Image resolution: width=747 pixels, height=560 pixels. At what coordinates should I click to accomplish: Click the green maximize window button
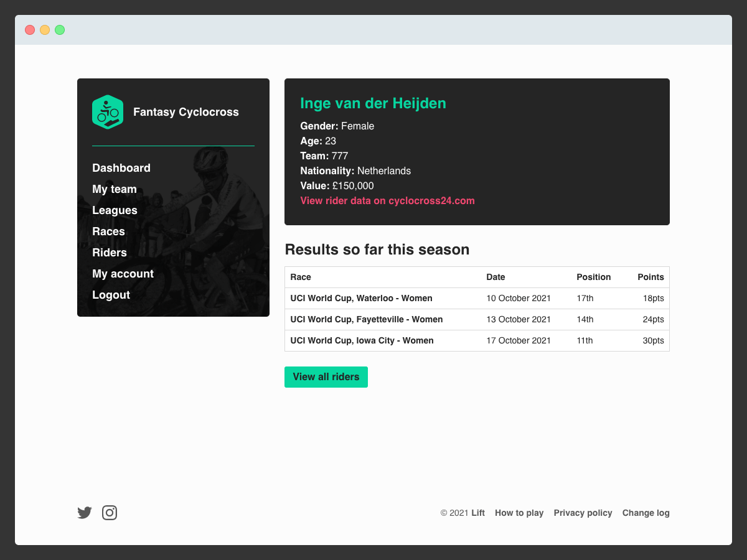(60, 30)
